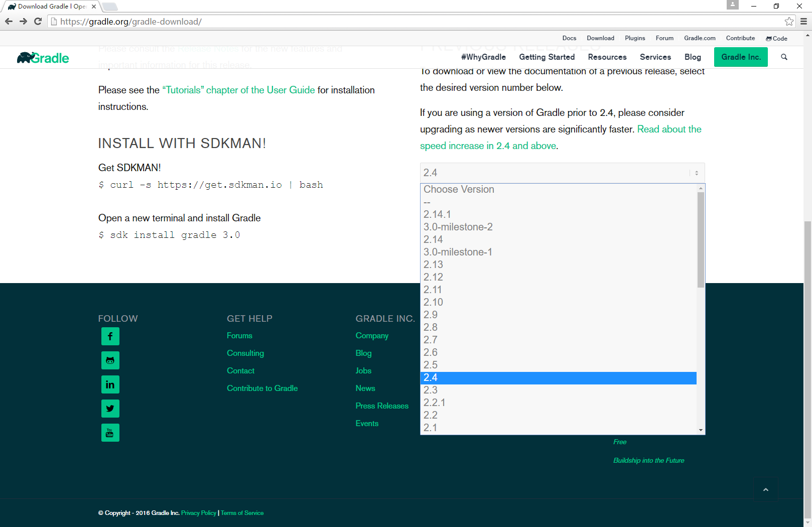Click the version list scroll-down arrow
Screen dimensions: 812x527
click(x=701, y=430)
